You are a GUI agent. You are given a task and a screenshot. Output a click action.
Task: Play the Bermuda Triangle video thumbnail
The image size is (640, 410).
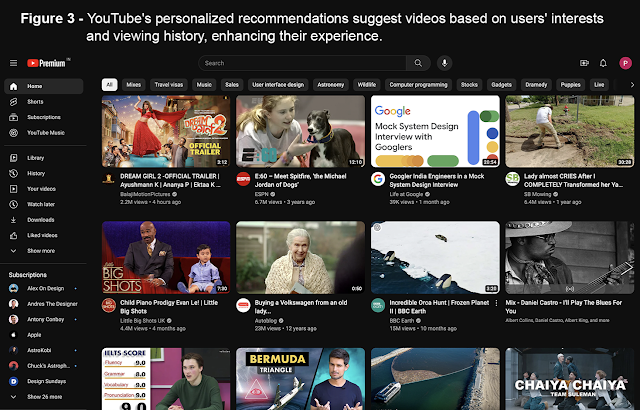click(x=300, y=379)
